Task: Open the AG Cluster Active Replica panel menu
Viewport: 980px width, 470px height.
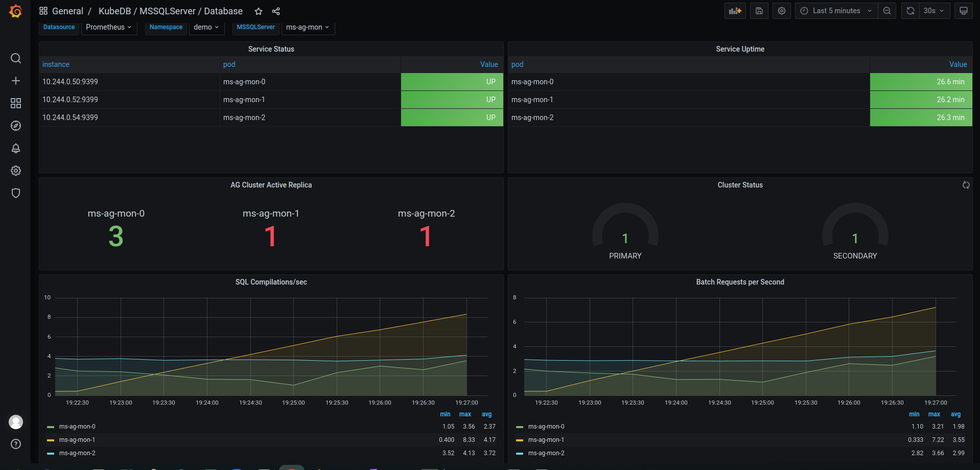Action: coord(271,185)
